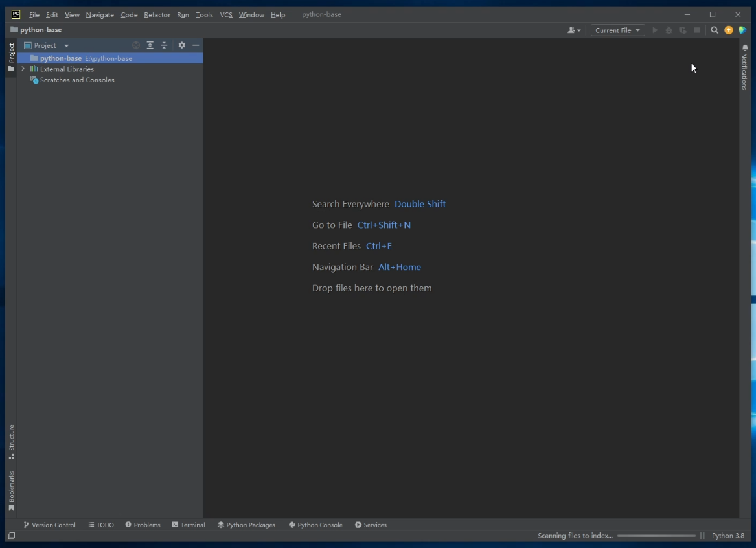Image resolution: width=756 pixels, height=548 pixels.
Task: Toggle the Structure sidebar panel
Action: [11, 438]
